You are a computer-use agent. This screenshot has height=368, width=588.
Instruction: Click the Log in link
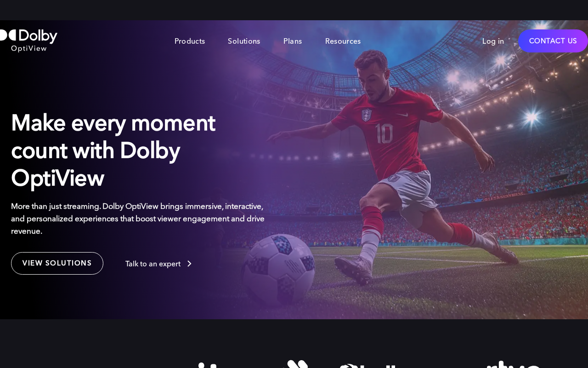pyautogui.click(x=493, y=41)
